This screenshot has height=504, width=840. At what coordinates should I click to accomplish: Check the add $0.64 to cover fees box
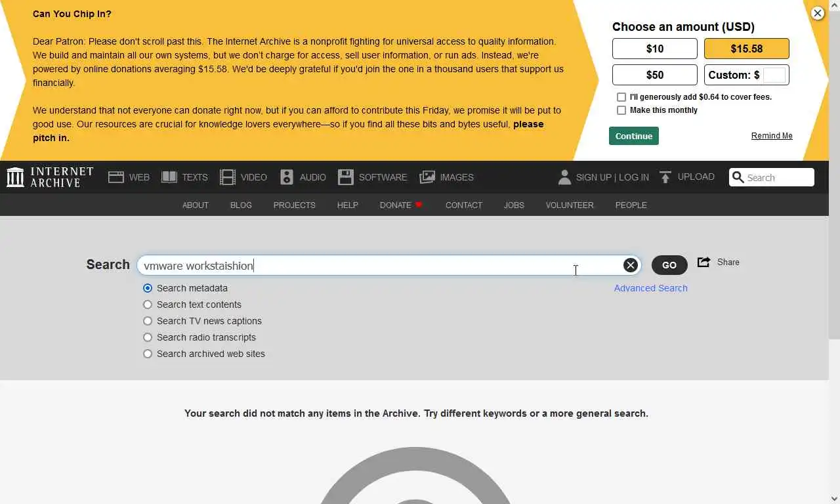621,97
